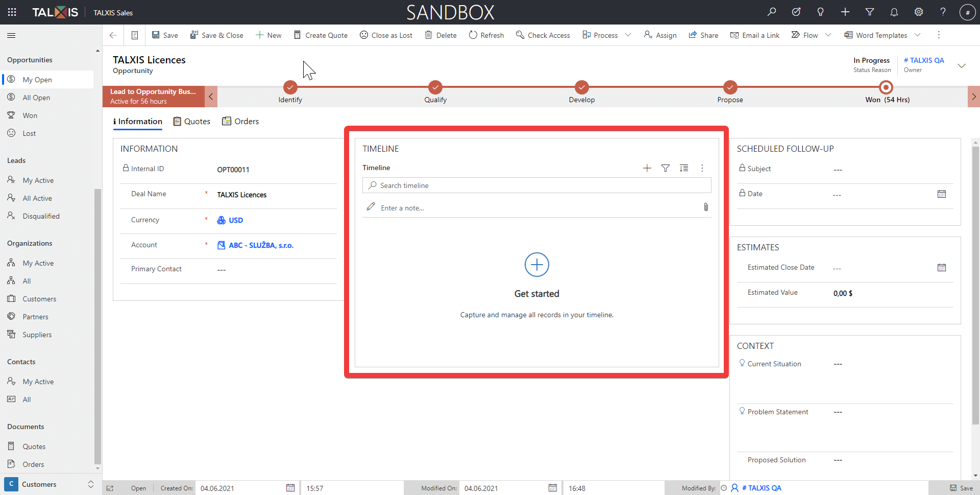Click Check Access
This screenshot has width=980, height=495.
(x=543, y=35)
